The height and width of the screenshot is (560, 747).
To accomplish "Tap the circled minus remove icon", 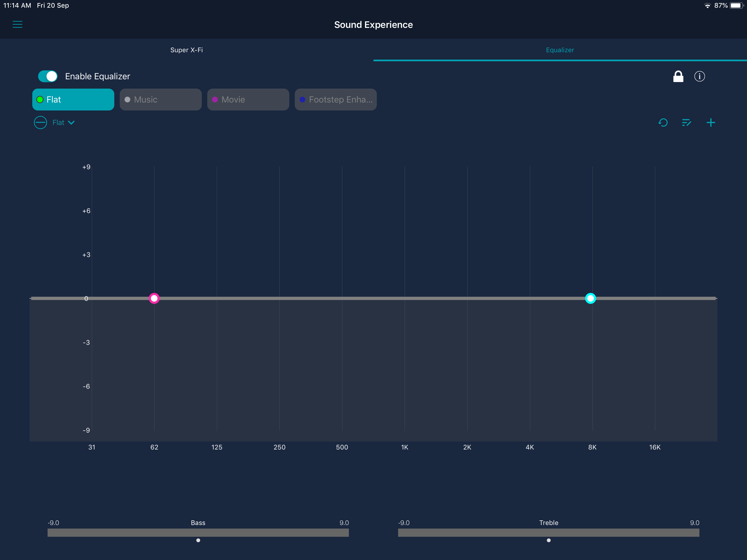I will 40,122.
